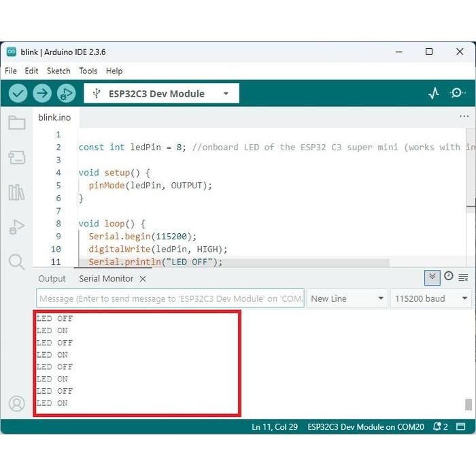Switch to the Output tab
The image size is (476, 476).
point(52,279)
